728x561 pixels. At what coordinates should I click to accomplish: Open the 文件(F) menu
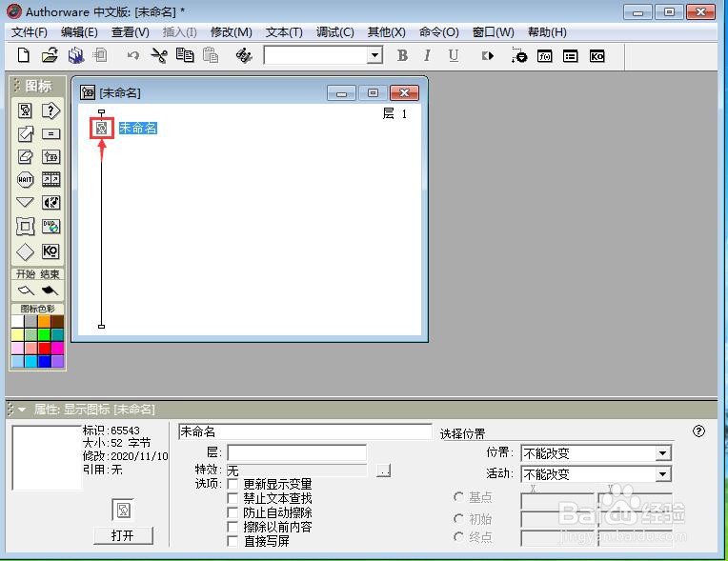pos(30,32)
